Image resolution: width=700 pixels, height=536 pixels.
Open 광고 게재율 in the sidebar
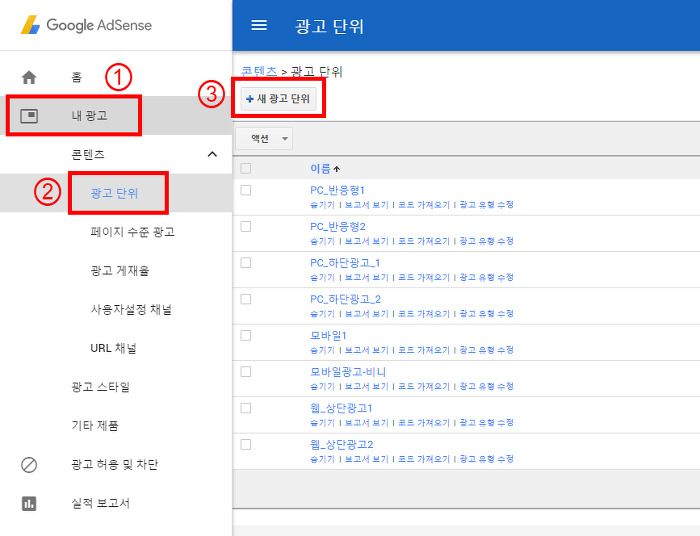coord(120,270)
